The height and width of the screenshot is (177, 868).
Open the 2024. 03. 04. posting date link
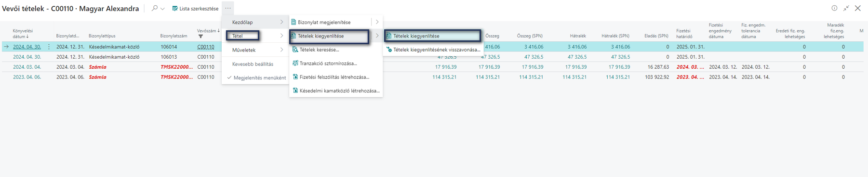[x=27, y=67]
